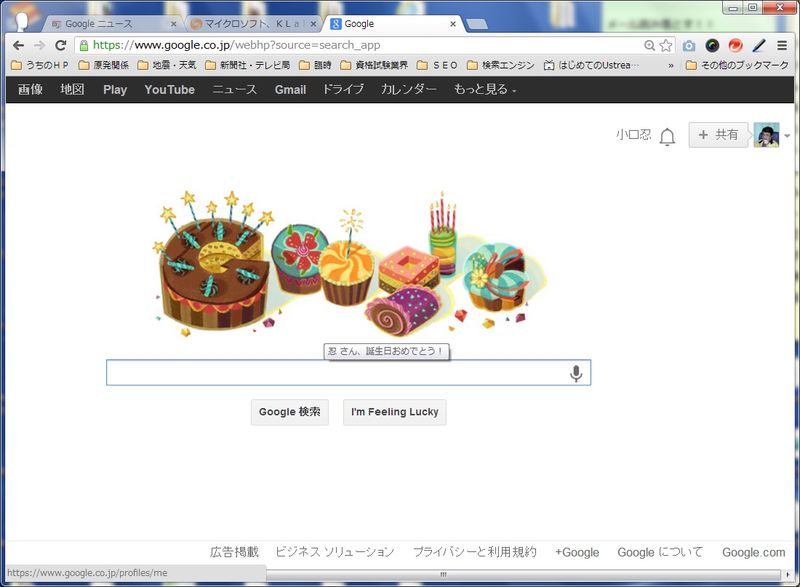Viewport: 800px width, 587px height.
Task: Open Gmail in the Google bar
Action: click(290, 90)
